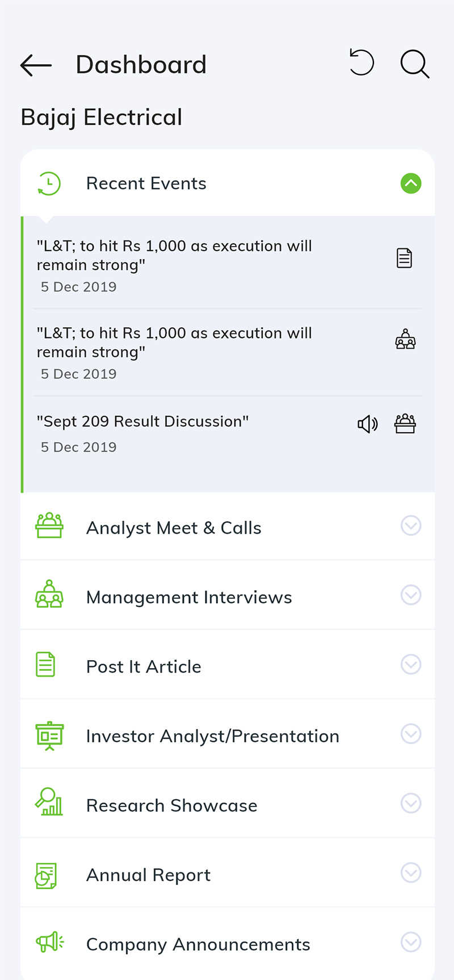Tap the analyst meet icon on third event
The width and height of the screenshot is (454, 980).
point(405,424)
